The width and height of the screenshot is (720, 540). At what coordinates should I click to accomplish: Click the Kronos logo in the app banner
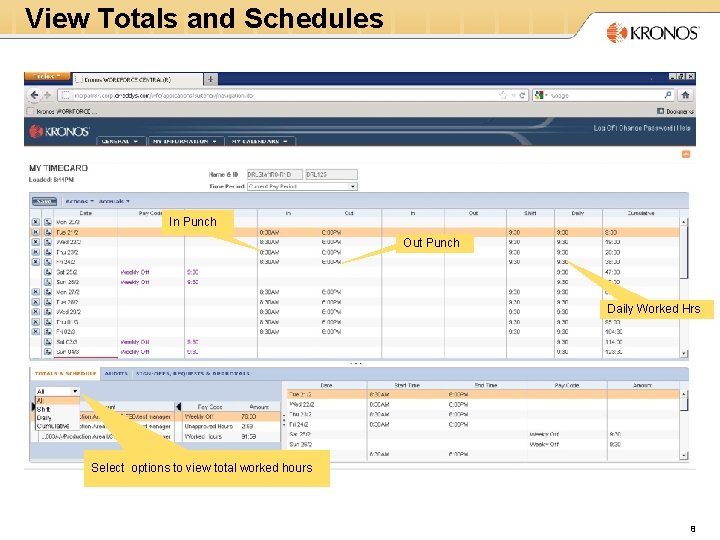pos(59,132)
